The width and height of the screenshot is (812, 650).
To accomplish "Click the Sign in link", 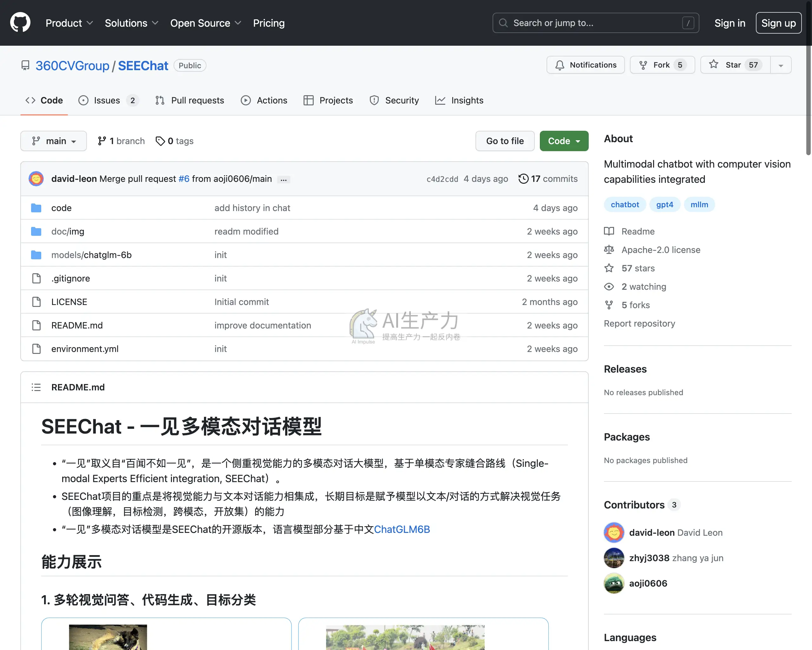I will (730, 23).
